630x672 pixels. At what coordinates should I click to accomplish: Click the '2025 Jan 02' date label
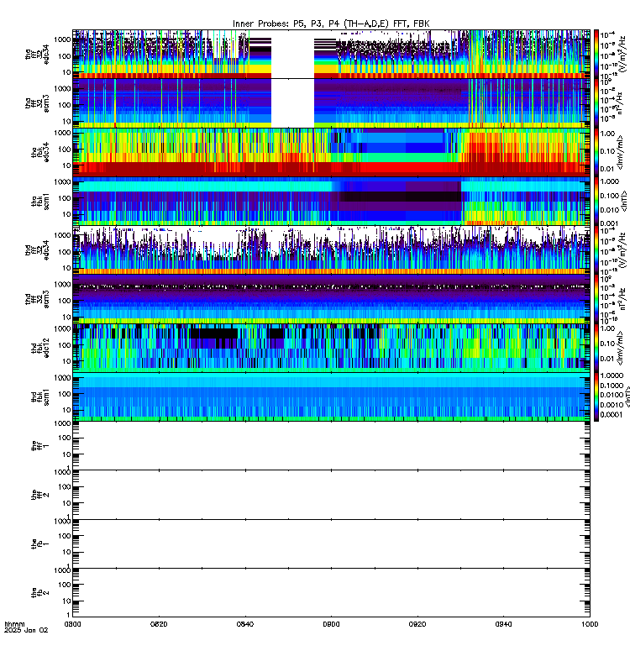26,631
